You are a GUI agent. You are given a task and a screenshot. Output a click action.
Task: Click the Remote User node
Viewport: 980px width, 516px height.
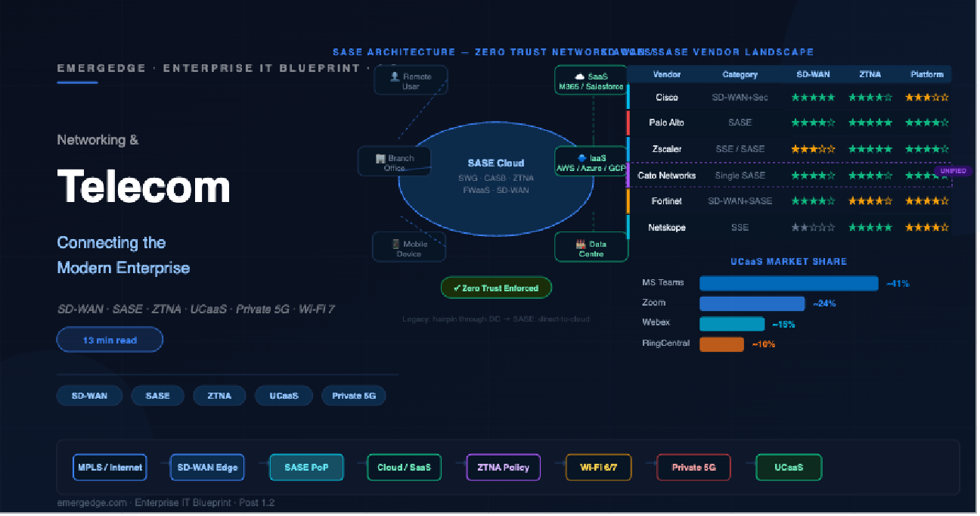click(x=411, y=81)
